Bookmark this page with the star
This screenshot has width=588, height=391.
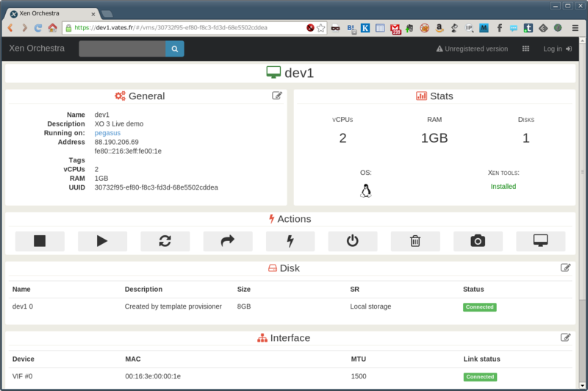coord(320,28)
